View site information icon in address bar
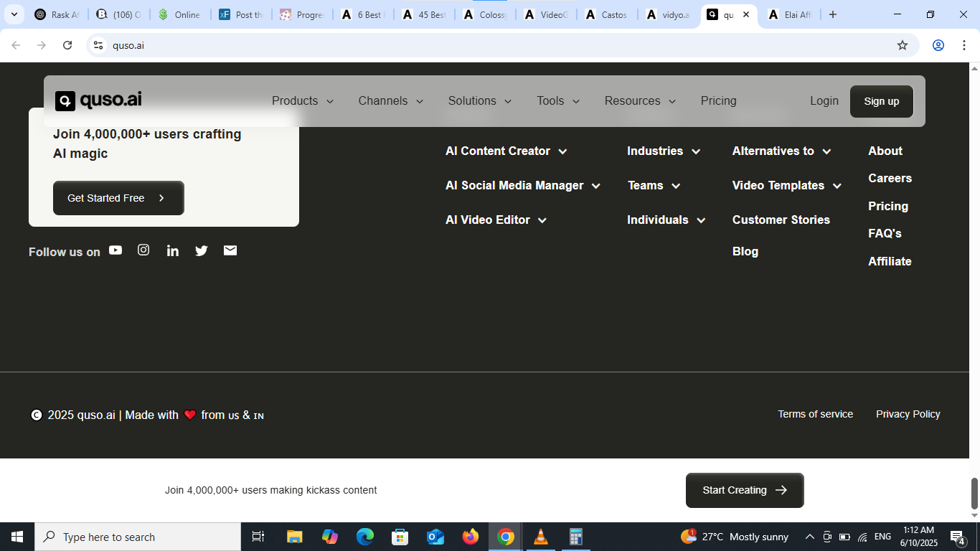 [x=98, y=45]
